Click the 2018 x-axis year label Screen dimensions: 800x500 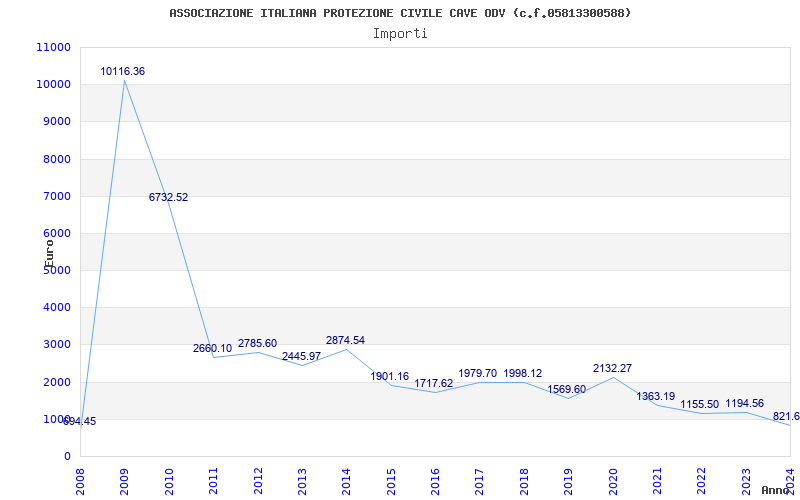point(524,481)
